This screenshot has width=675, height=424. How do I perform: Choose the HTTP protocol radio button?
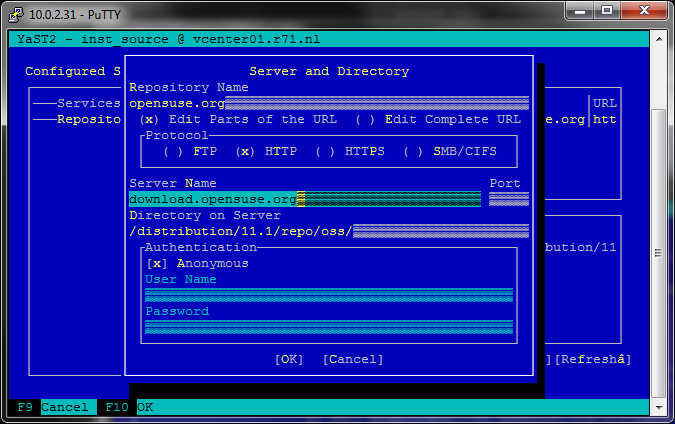266,152
